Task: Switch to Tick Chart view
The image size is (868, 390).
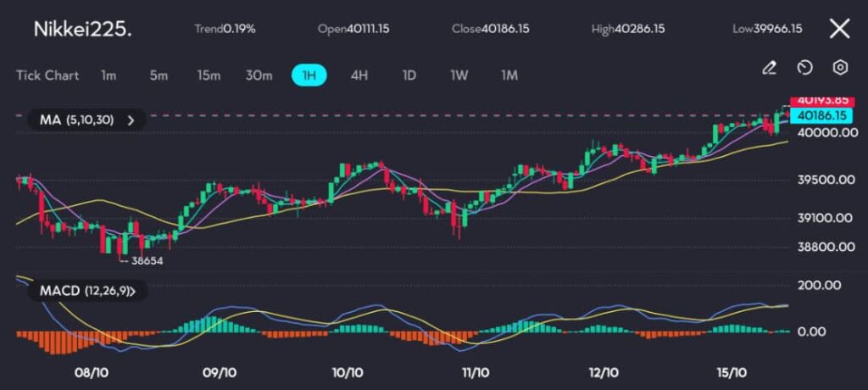Action: tap(47, 75)
